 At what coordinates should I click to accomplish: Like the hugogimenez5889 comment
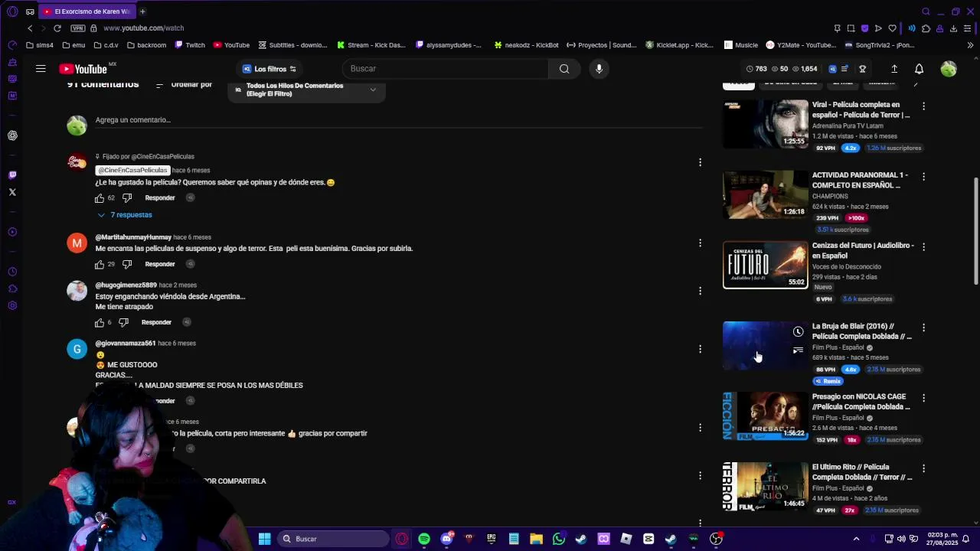[100, 322]
